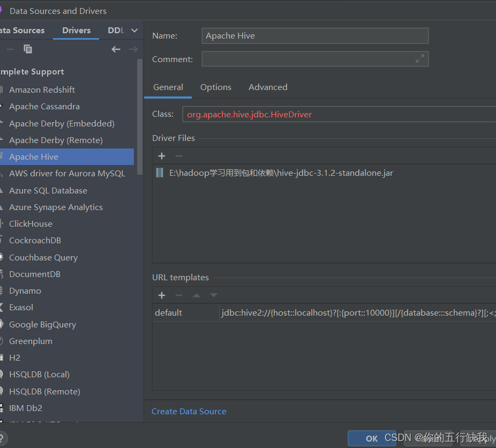This screenshot has height=448, width=496.
Task: Open the General tab
Action: point(168,87)
